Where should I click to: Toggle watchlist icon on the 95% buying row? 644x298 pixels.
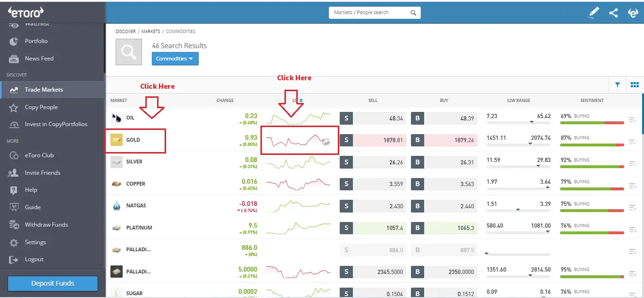pos(633,274)
